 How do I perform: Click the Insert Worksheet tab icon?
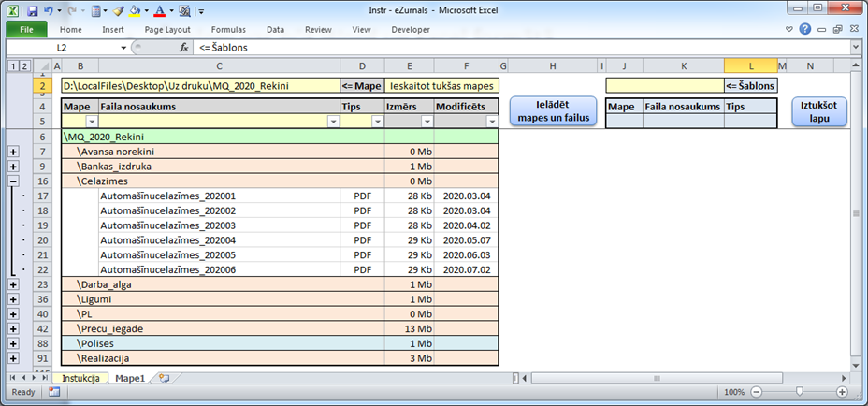163,378
